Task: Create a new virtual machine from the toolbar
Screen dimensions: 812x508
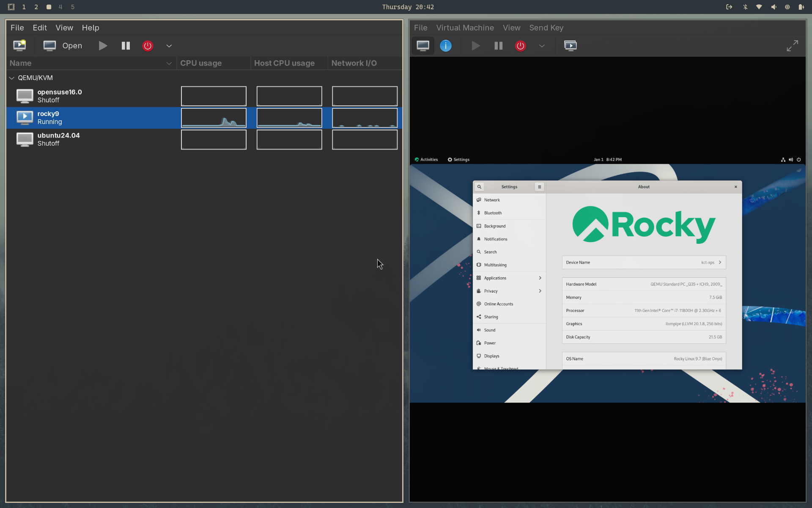Action: click(x=19, y=45)
